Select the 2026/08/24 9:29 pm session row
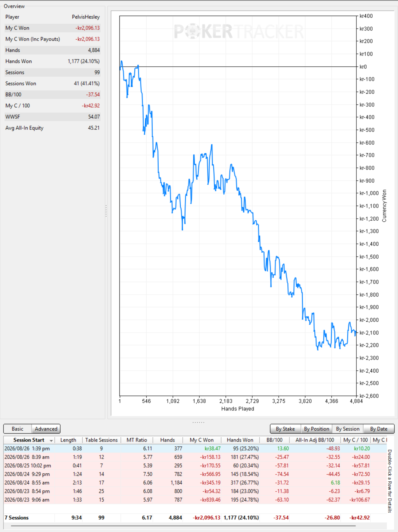 [x=195, y=474]
